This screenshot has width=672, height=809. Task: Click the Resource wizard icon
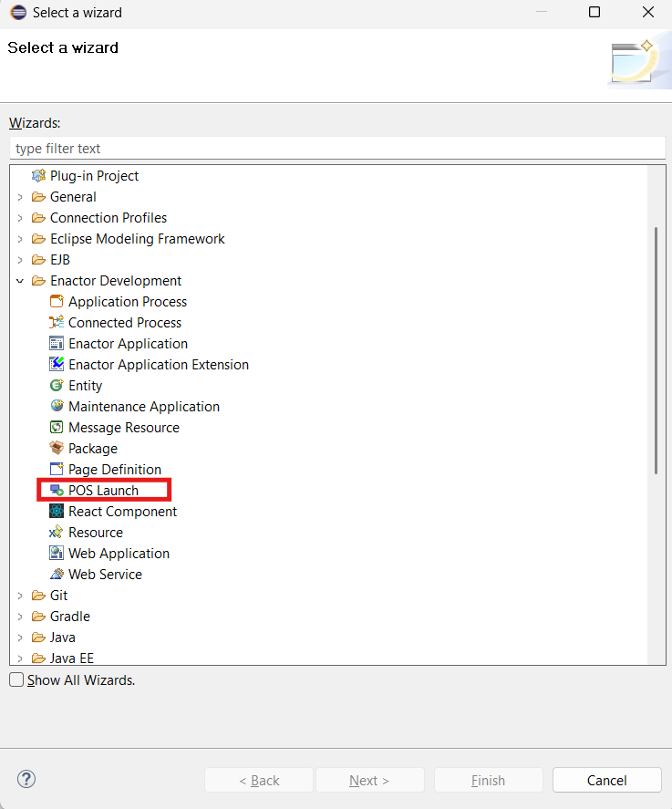(x=57, y=532)
